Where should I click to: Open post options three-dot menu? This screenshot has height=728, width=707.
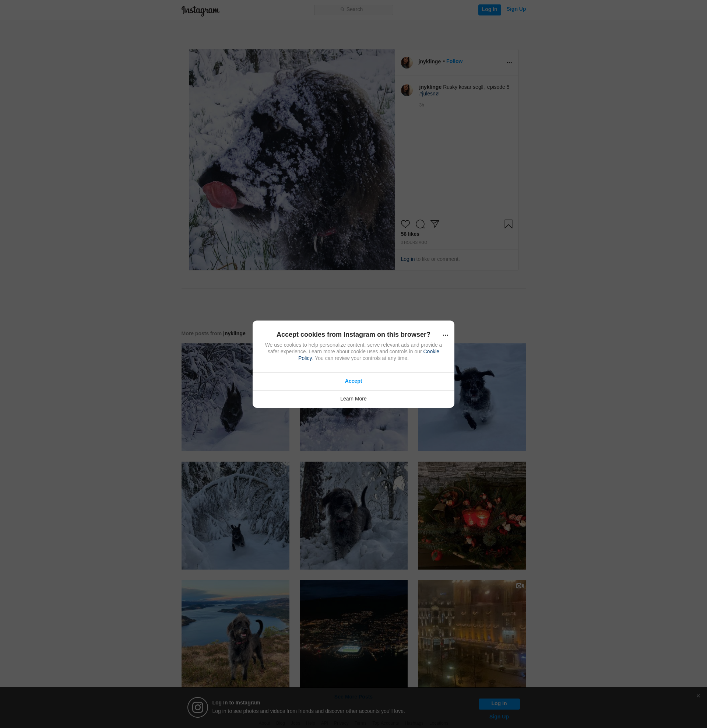click(x=509, y=63)
